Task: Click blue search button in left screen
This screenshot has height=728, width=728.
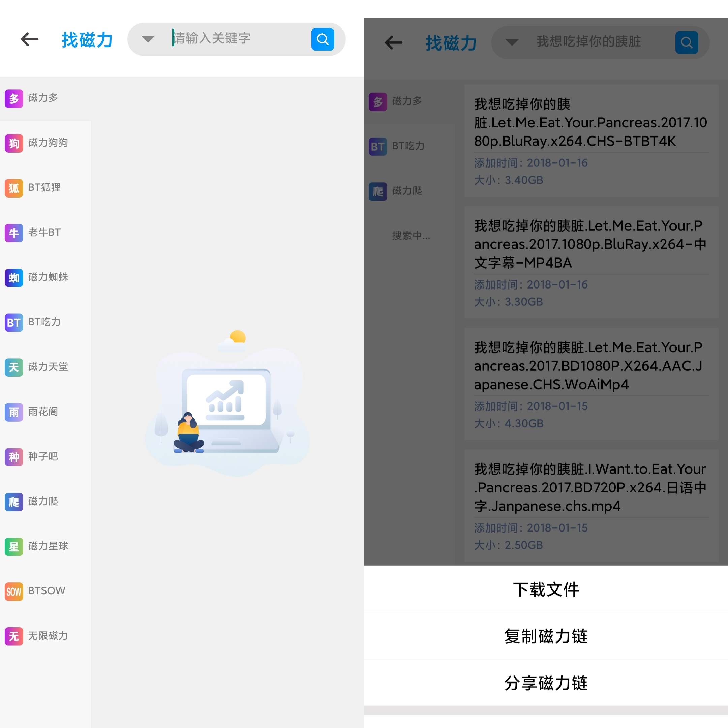Action: coord(323,39)
